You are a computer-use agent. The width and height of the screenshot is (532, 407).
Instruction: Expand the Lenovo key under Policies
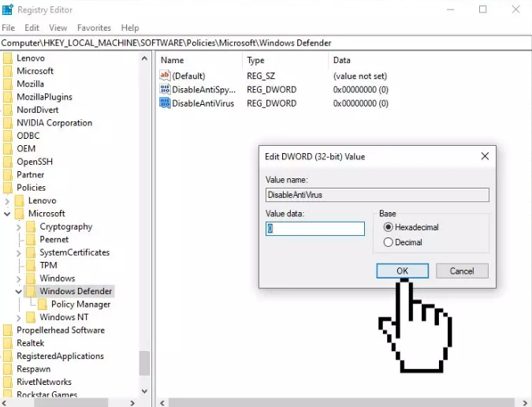click(x=7, y=201)
